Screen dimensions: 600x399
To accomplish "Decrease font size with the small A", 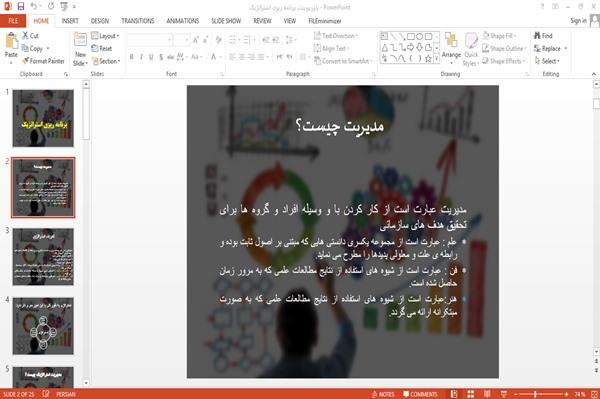I will pyautogui.click(x=205, y=40).
